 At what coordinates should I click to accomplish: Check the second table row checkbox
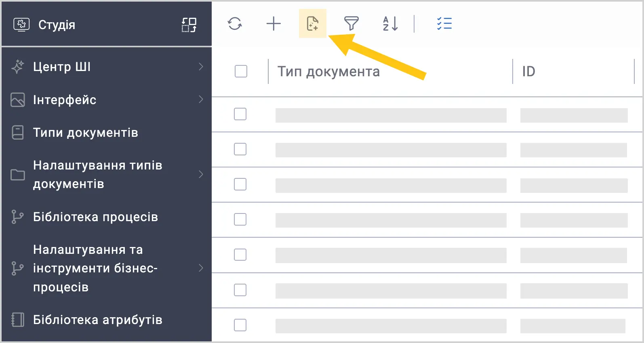point(240,149)
